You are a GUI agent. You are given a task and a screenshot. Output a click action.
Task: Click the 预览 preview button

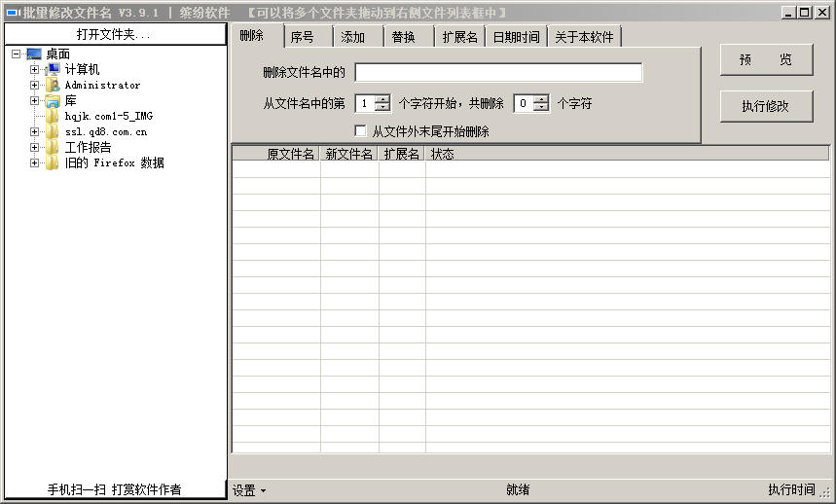pos(766,59)
